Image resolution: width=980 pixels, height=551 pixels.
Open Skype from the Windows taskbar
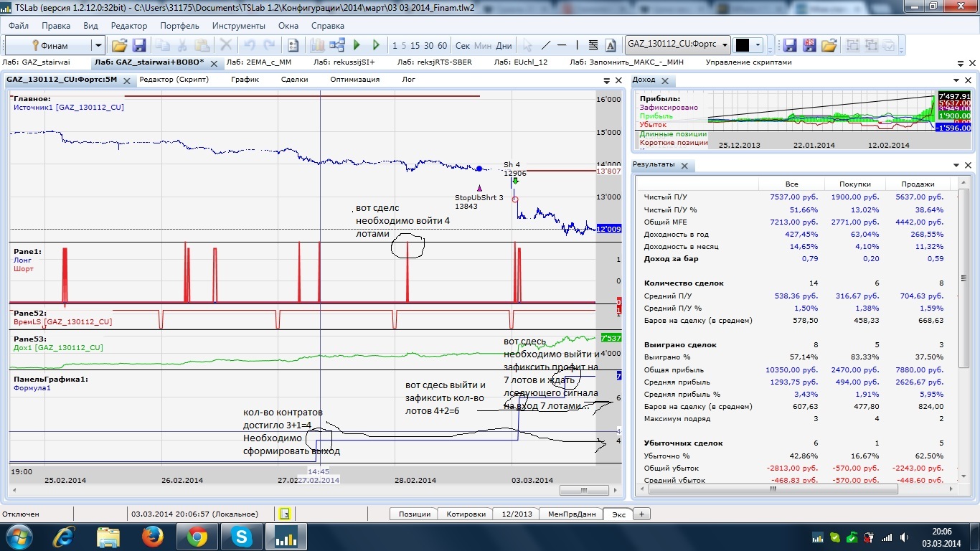click(x=242, y=537)
